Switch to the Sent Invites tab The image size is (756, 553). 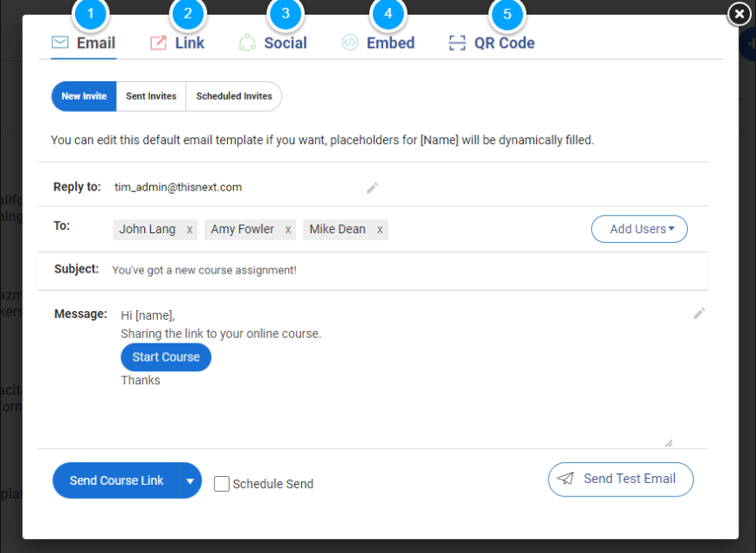pyautogui.click(x=150, y=96)
